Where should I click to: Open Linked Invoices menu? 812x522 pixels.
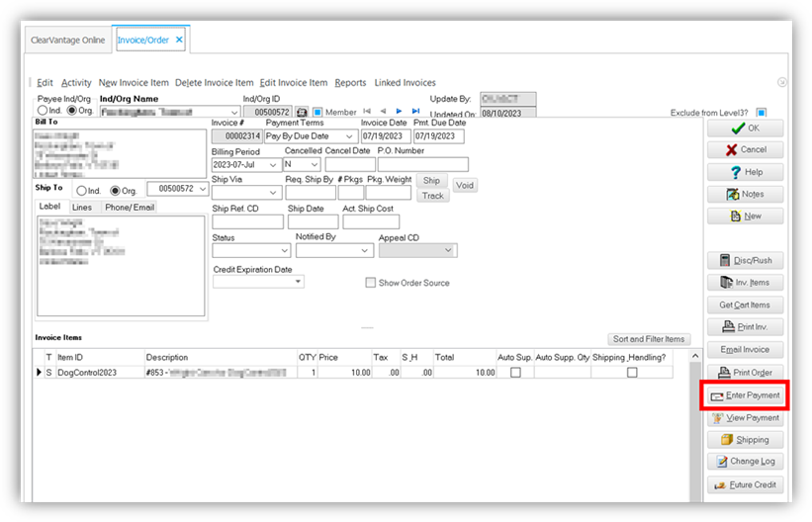405,83
